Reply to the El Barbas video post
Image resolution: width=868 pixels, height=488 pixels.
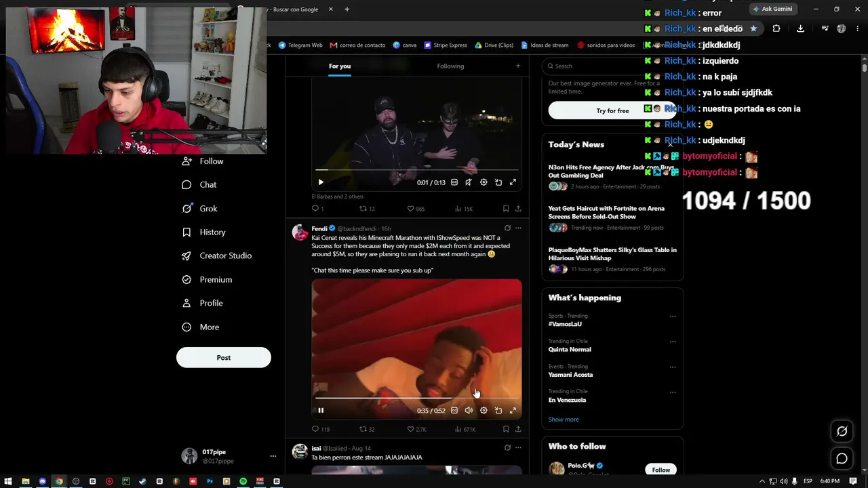315,209
